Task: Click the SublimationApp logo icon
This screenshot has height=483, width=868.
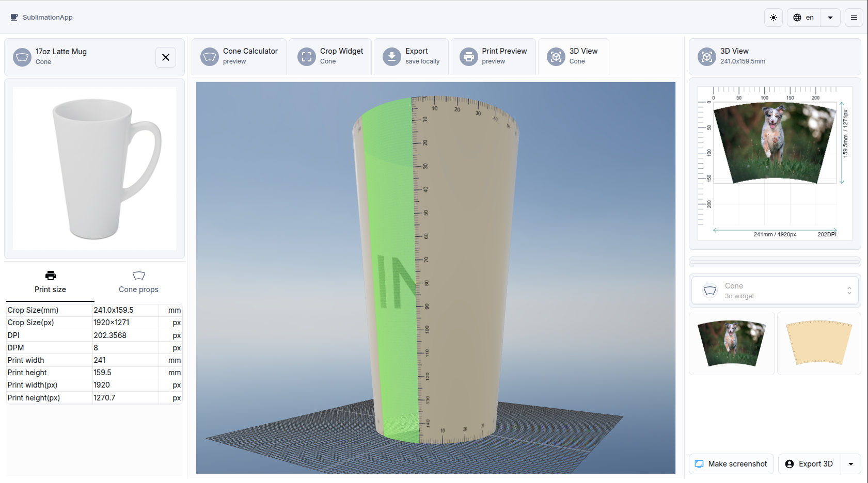Action: (x=14, y=18)
